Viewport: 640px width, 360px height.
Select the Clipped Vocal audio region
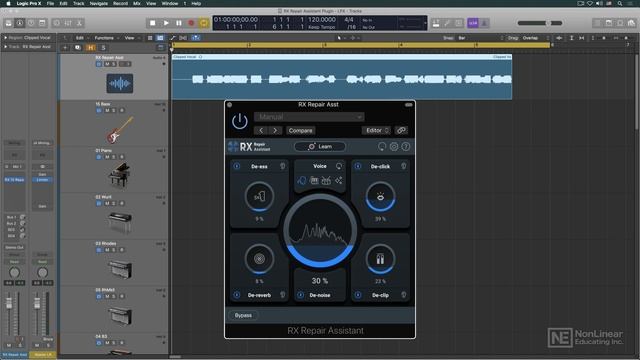click(x=342, y=77)
